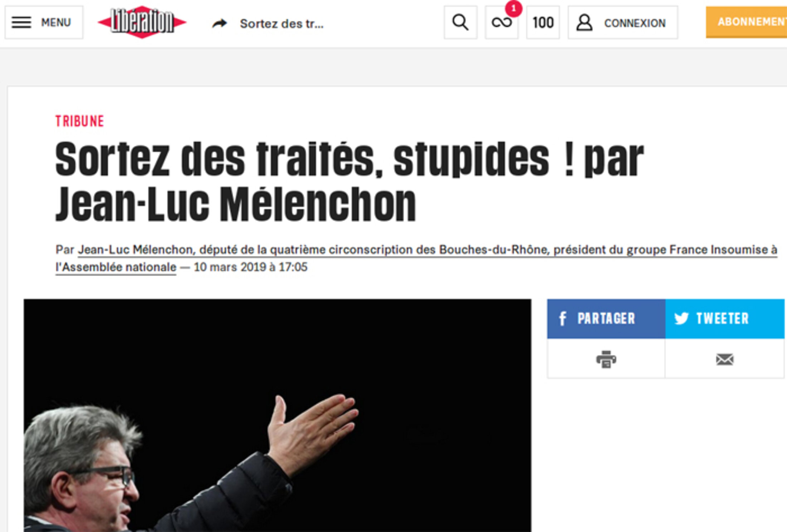Open the TRIBUNE section label
The image size is (787, 532).
pyautogui.click(x=79, y=121)
